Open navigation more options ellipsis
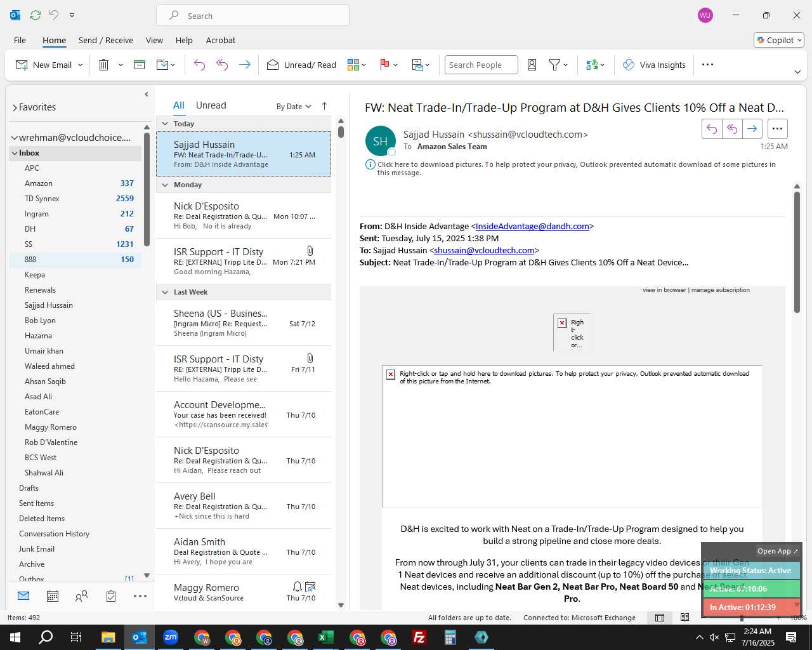The height and width of the screenshot is (650, 812). (x=140, y=596)
